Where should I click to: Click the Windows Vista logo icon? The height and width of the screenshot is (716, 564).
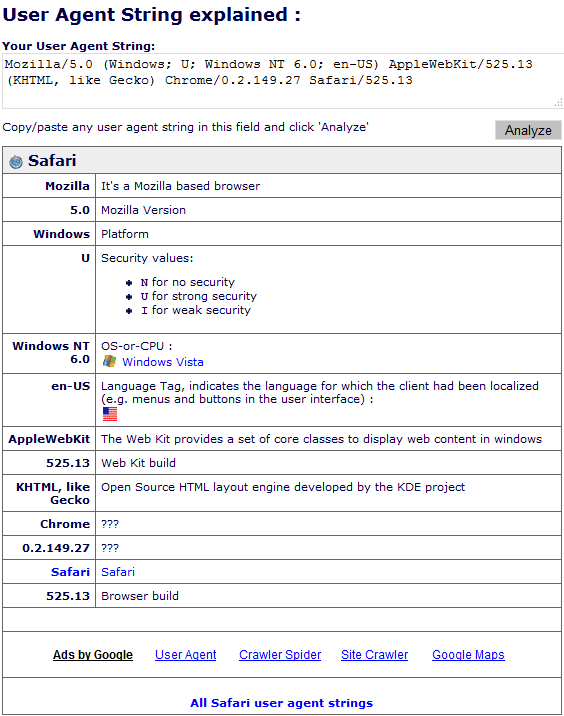point(109,361)
